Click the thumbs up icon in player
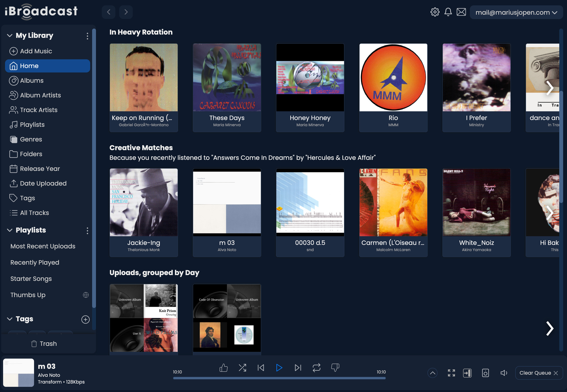 (223, 368)
